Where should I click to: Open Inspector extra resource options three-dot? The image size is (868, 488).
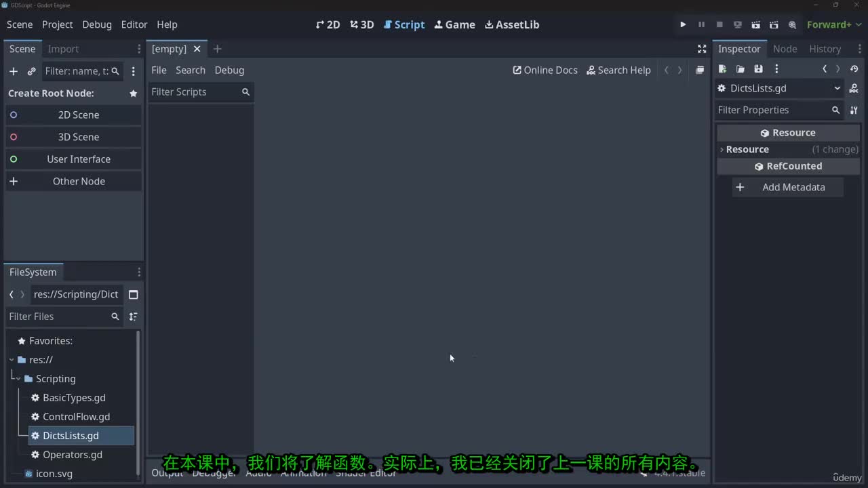(776, 69)
